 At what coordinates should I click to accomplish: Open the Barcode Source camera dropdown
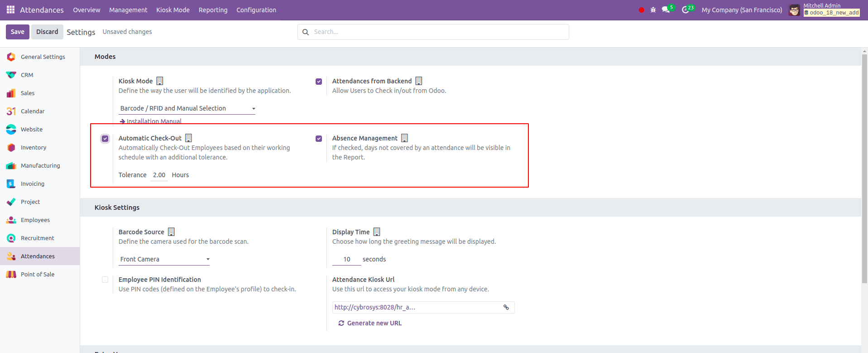coord(164,259)
